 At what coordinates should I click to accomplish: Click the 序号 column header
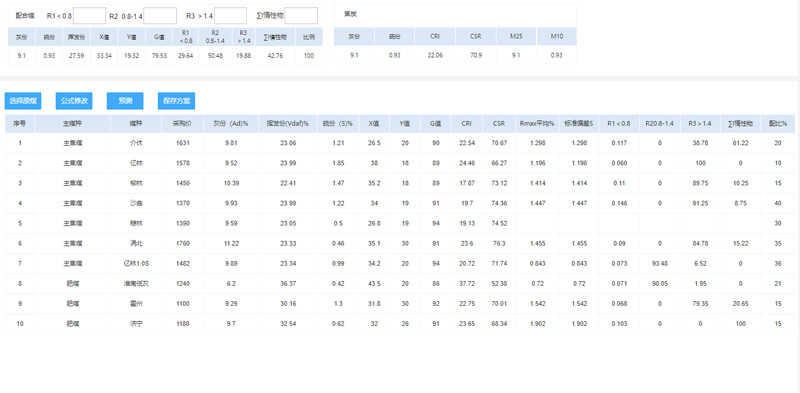[x=20, y=124]
